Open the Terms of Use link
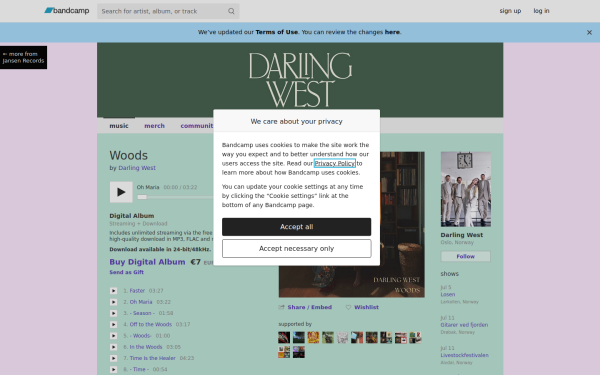Viewport: 600px width, 375px height. point(277,32)
